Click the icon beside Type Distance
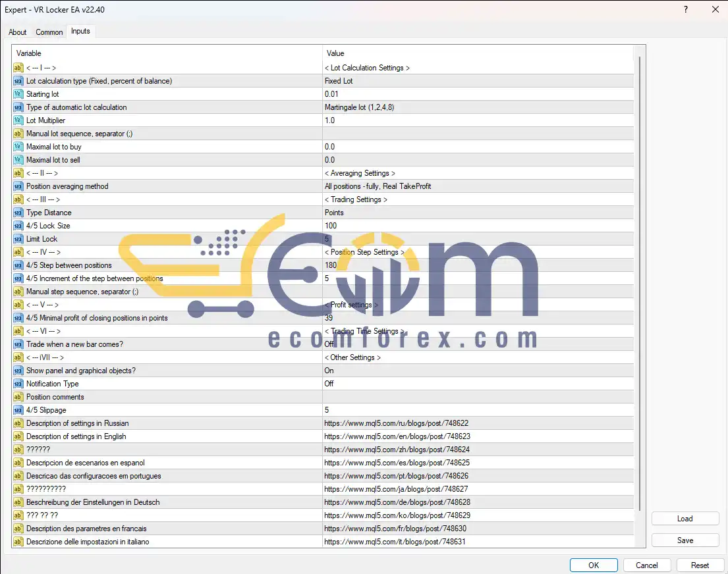Image resolution: width=728 pixels, height=574 pixels. 18,213
